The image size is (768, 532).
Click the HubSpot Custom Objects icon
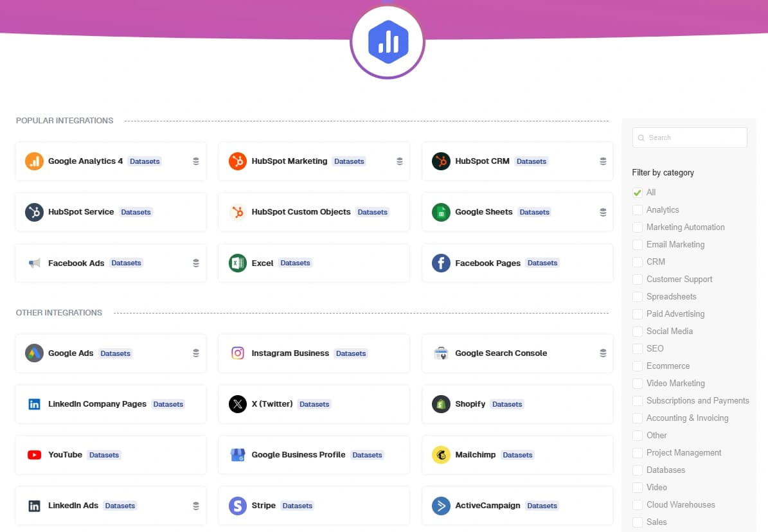click(238, 212)
